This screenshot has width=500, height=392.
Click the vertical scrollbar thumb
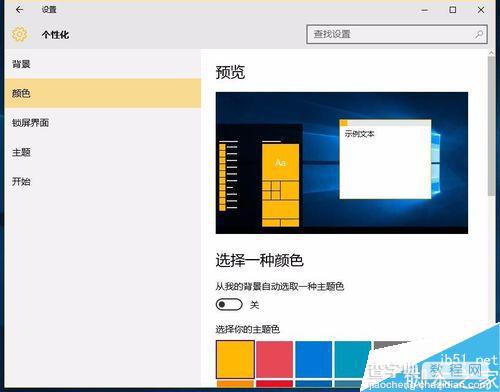pos(491,126)
